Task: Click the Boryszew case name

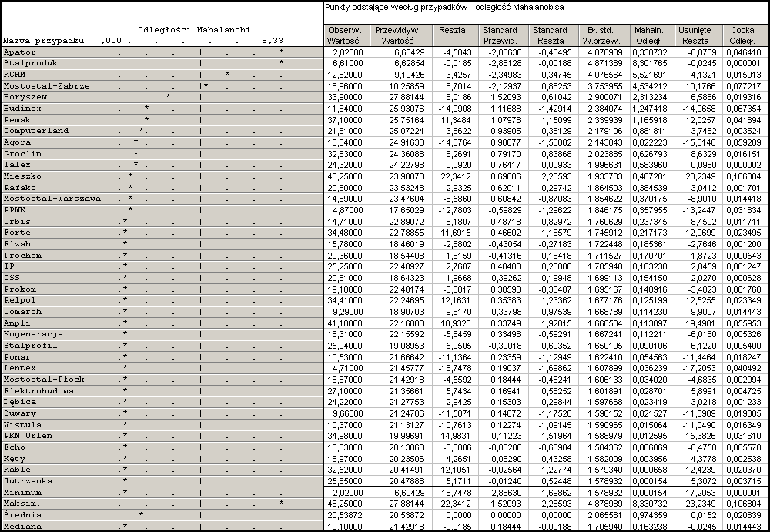Action: tap(25, 97)
